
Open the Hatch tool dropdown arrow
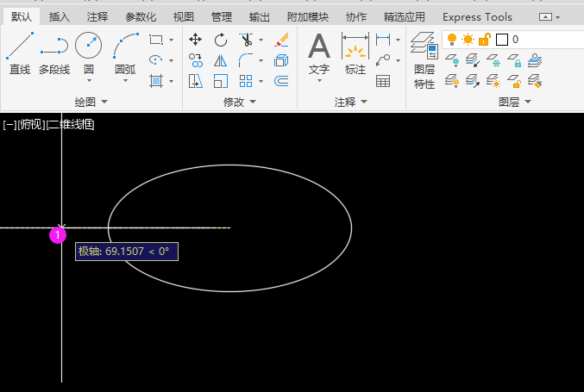171,81
